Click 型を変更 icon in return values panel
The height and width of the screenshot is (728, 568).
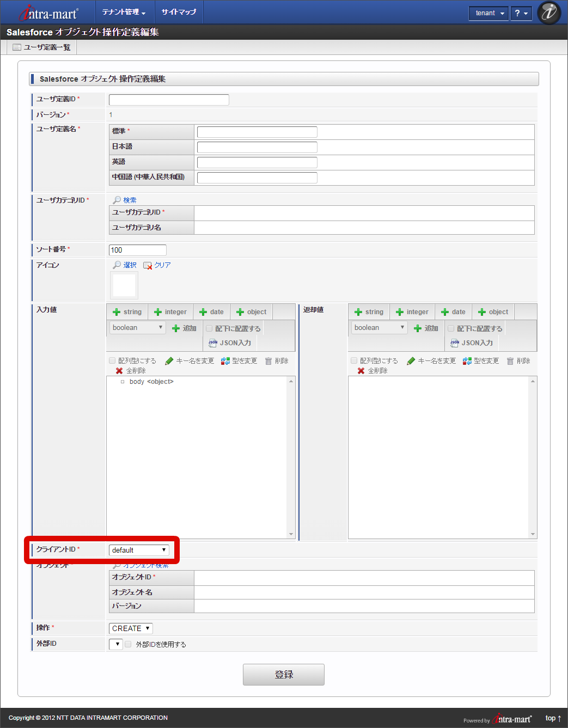(x=481, y=361)
